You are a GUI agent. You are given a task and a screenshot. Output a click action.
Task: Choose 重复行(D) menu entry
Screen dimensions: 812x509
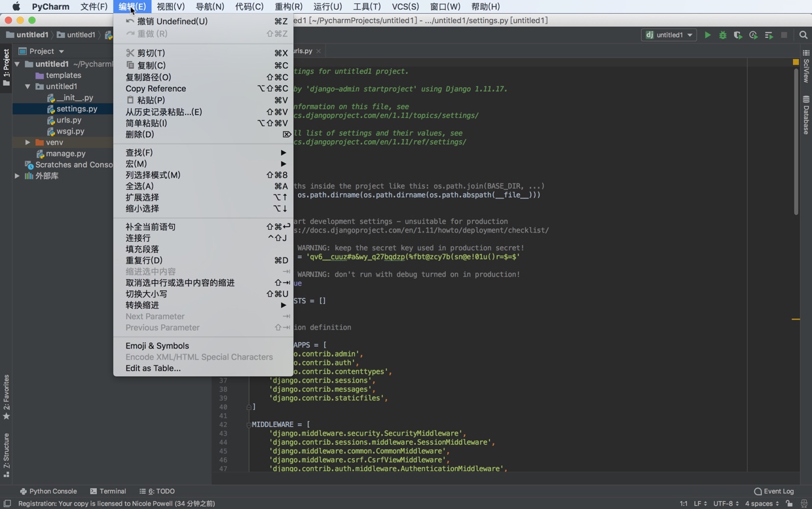[x=204, y=260]
